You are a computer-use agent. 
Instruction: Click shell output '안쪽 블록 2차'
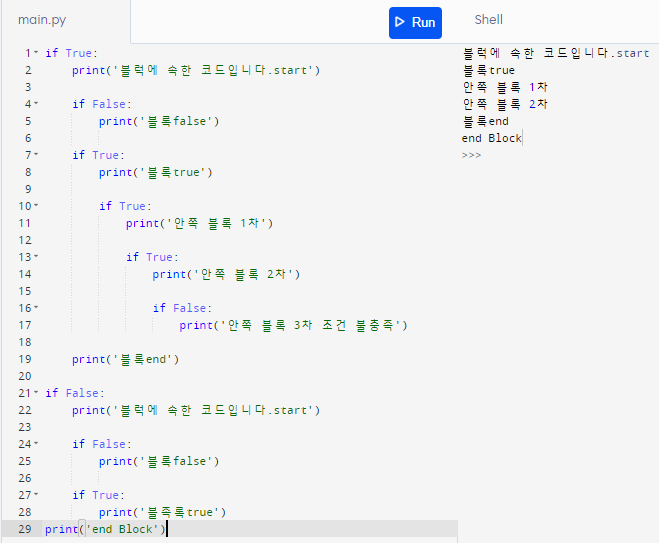coord(505,104)
